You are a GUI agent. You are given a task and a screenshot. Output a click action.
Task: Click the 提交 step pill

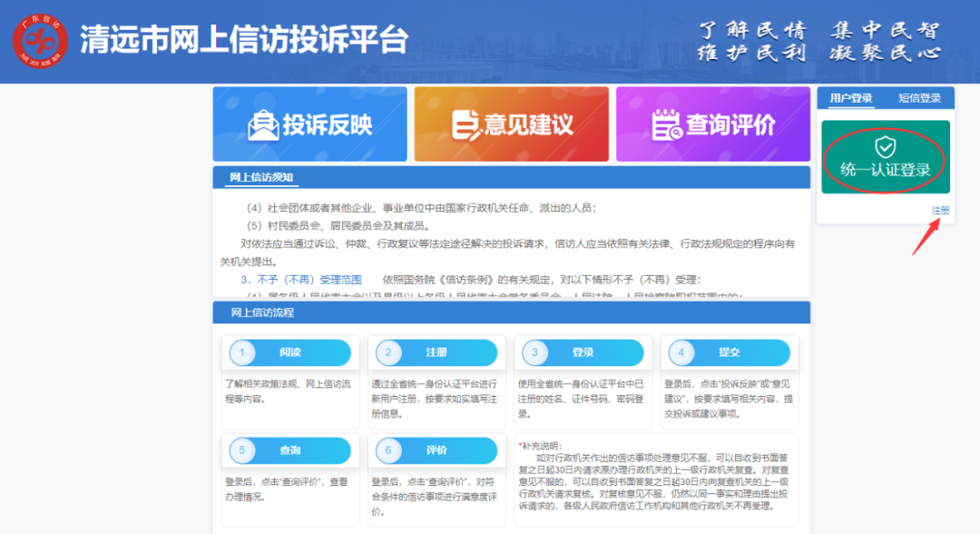(x=730, y=352)
